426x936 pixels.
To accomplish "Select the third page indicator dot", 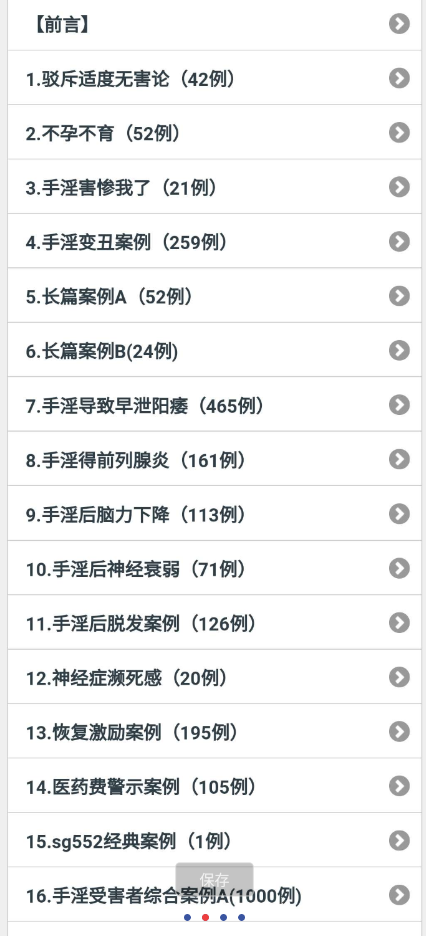I will 224,917.
